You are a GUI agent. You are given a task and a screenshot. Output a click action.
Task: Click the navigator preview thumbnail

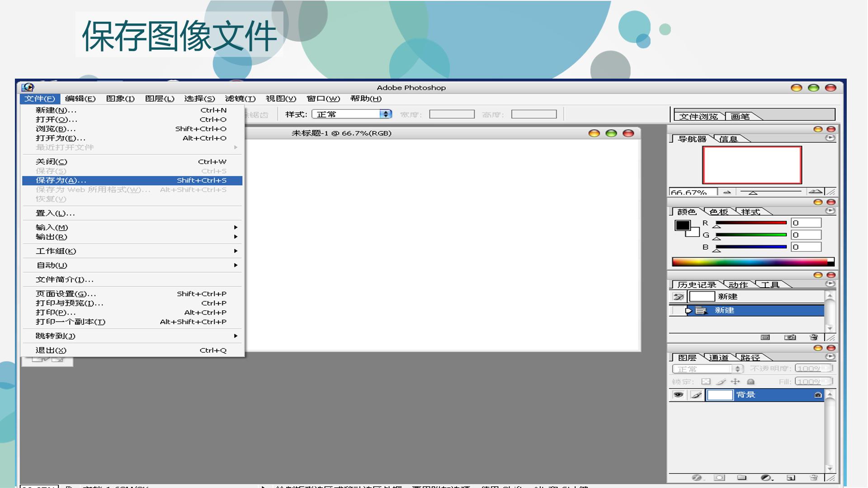752,165
